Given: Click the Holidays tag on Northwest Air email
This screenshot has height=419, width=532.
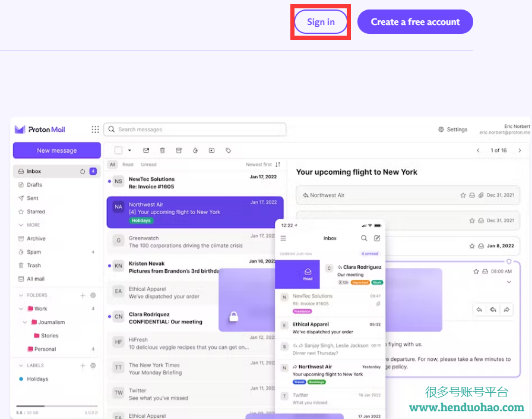Looking at the screenshot, I should click(141, 220).
